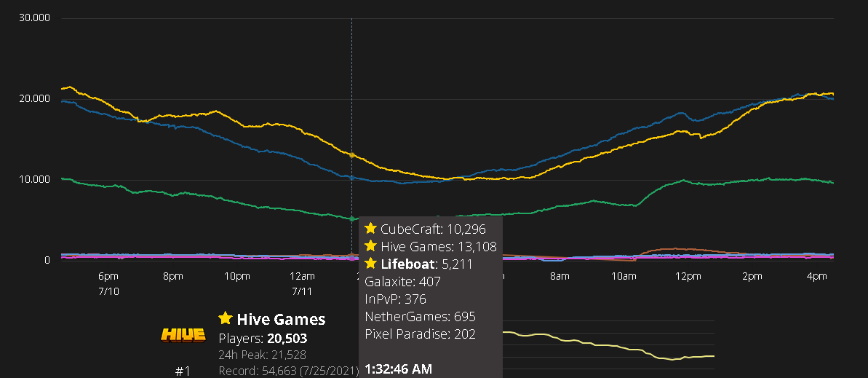Click the '12am' x-axis label
The image size is (868, 378).
[x=302, y=276]
